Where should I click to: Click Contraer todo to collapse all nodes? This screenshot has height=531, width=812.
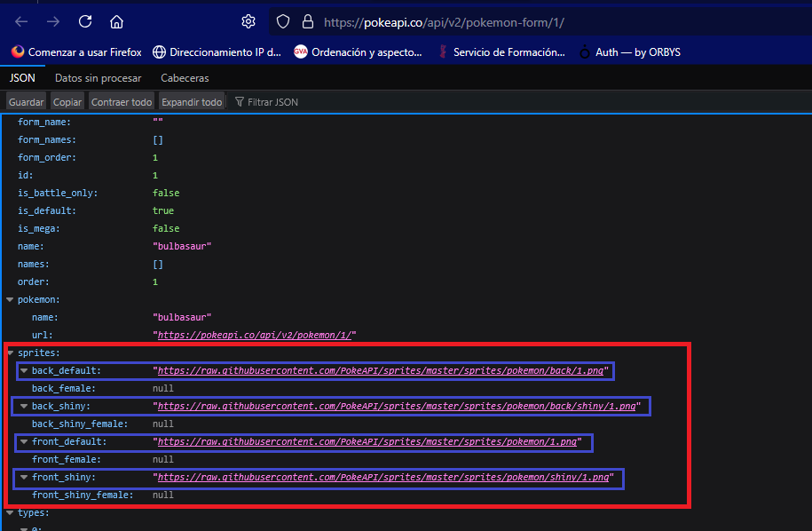(x=122, y=102)
